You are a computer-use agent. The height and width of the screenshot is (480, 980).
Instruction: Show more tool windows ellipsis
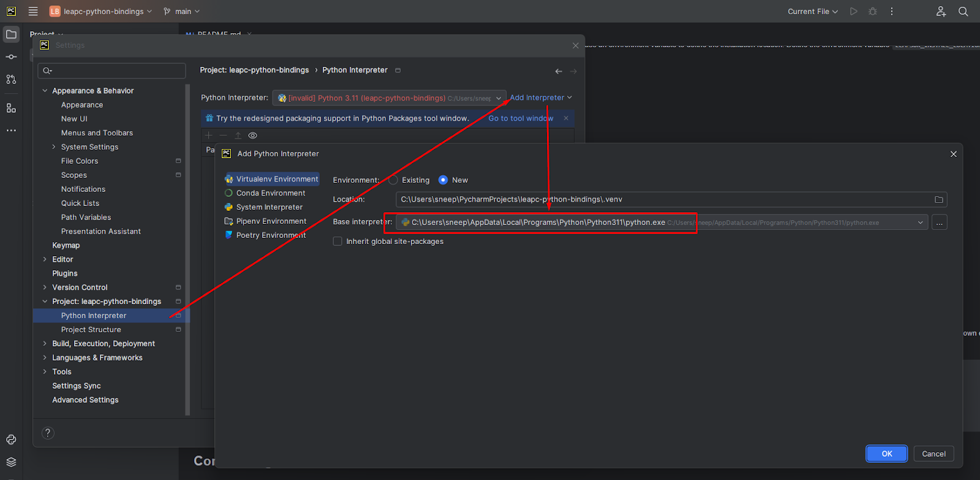(11, 131)
